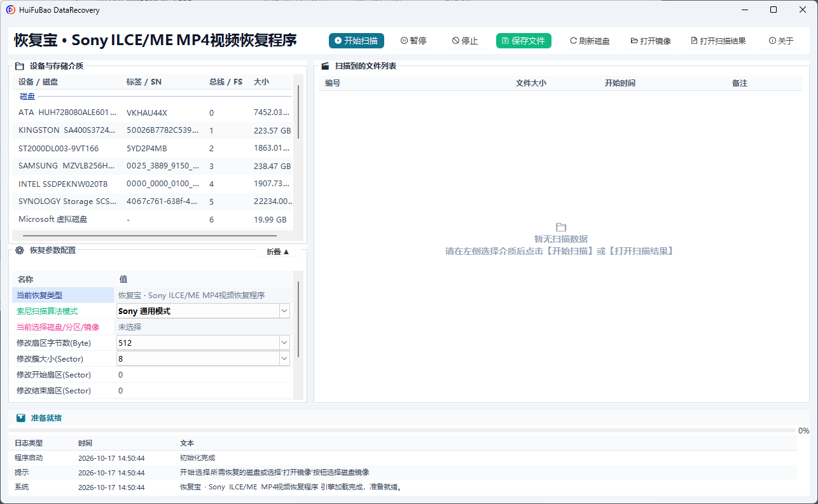Click the 当前选择磁盘/分区/镜像 row label
818x504 pixels.
pos(58,327)
